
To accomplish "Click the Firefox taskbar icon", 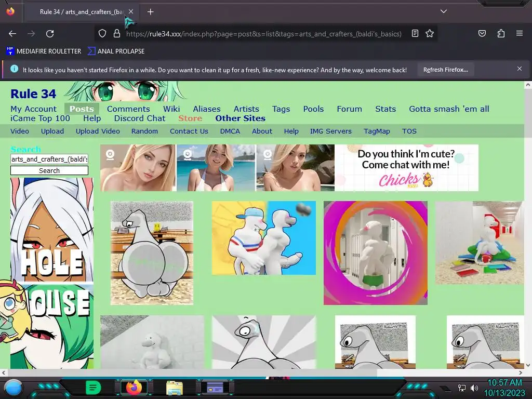I will 134,388.
